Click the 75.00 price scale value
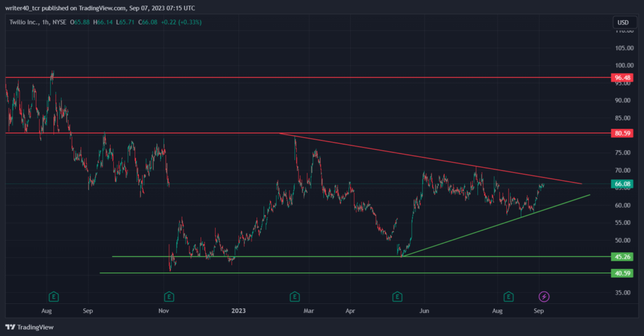The image size is (644, 336). [x=622, y=153]
